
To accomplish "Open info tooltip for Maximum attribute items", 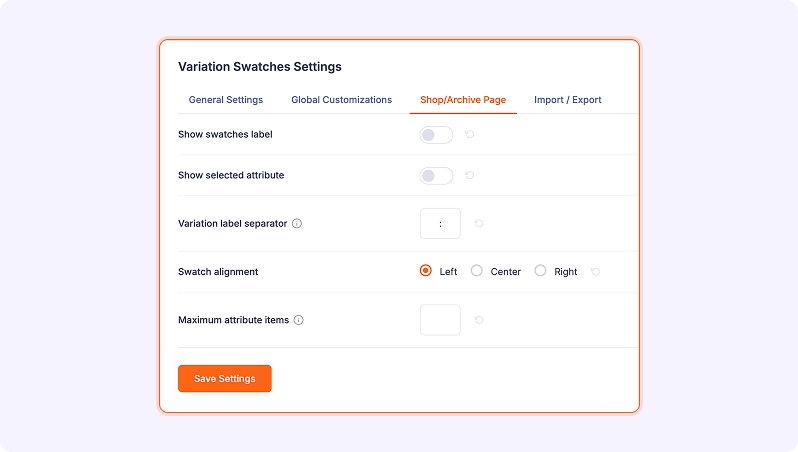I will click(x=299, y=320).
